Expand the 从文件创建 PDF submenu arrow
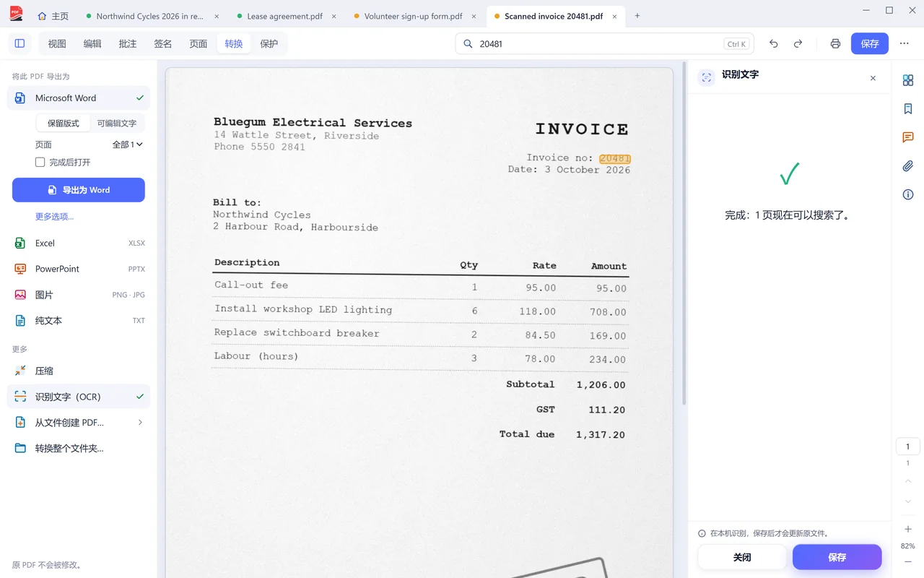Viewport: 924px width, 578px height. (x=140, y=423)
